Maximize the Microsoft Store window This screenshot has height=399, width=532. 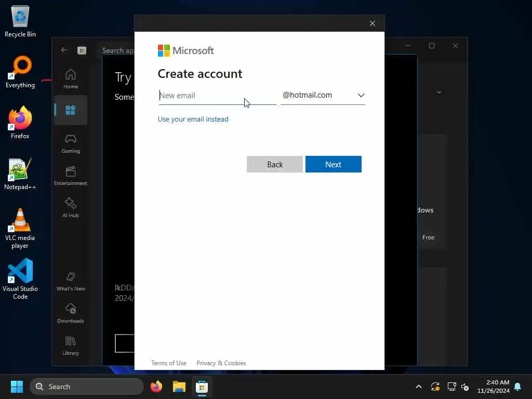(432, 46)
